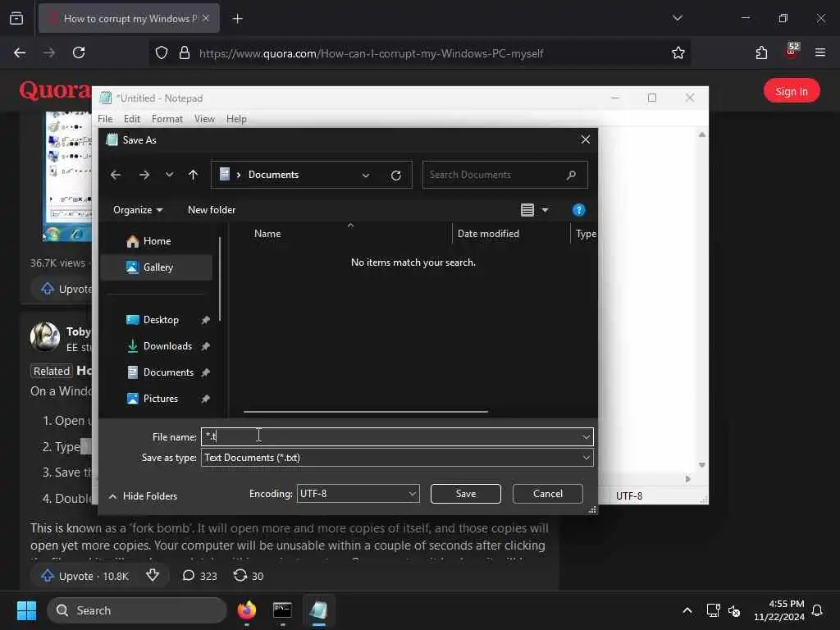
Task: Click the Save button
Action: tap(466, 493)
